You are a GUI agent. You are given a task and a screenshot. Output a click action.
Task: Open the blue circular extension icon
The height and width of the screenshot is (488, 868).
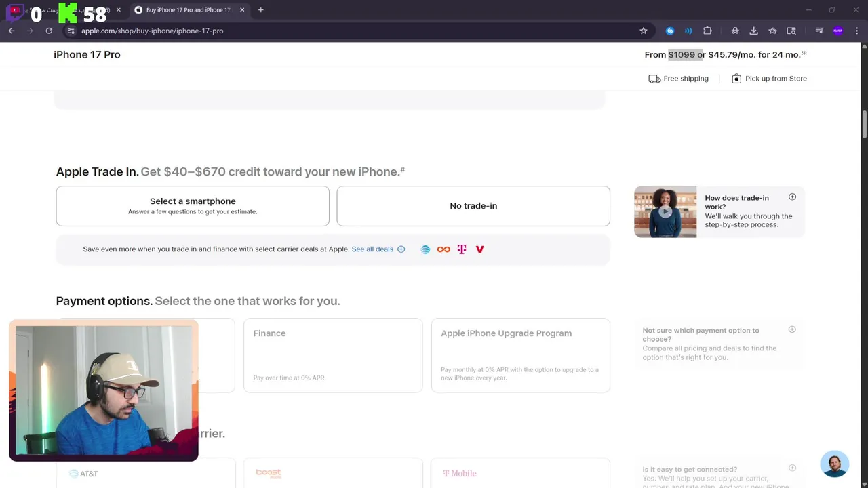pyautogui.click(x=670, y=30)
